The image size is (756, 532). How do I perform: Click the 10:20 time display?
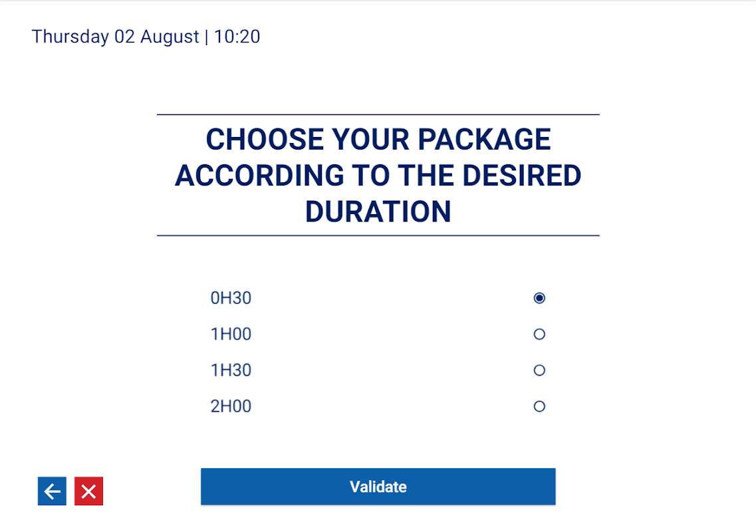[237, 37]
